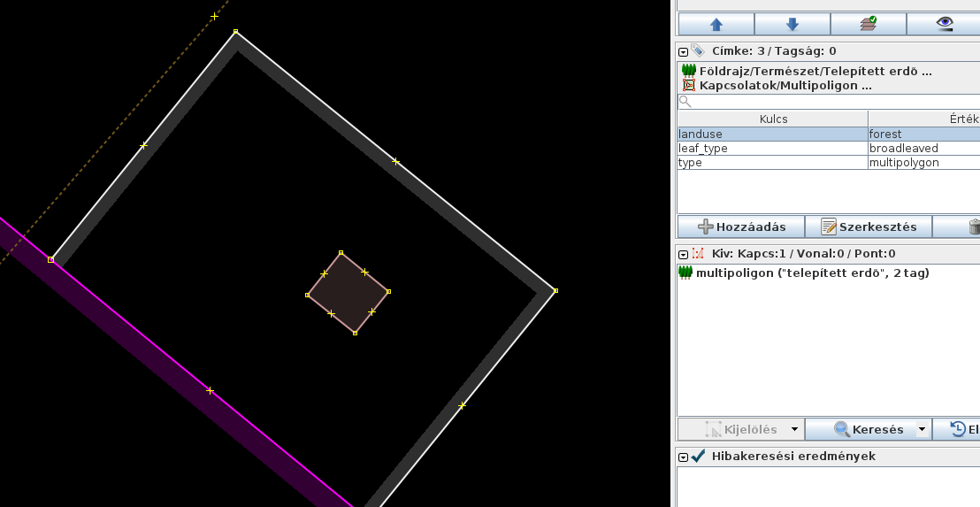Toggle layer visibility eye button
980x507 pixels.
point(944,24)
